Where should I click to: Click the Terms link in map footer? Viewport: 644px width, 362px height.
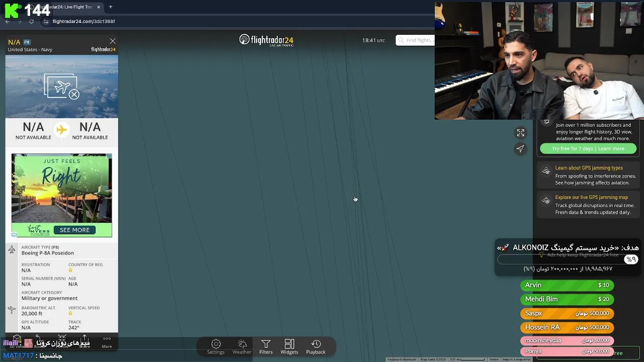pos(494,359)
